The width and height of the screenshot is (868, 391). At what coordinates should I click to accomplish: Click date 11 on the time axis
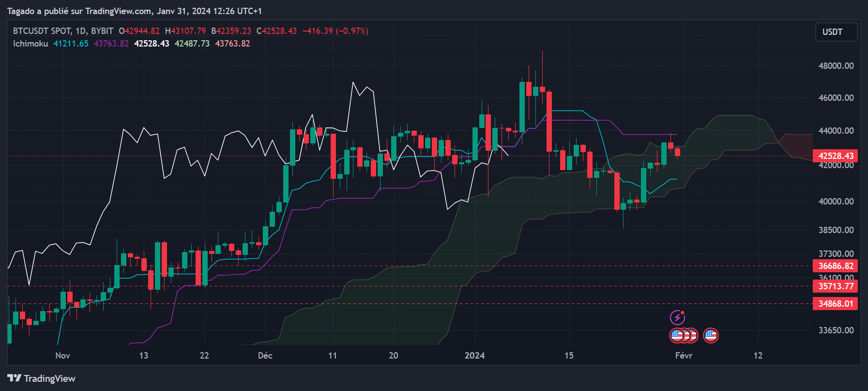[x=333, y=356]
